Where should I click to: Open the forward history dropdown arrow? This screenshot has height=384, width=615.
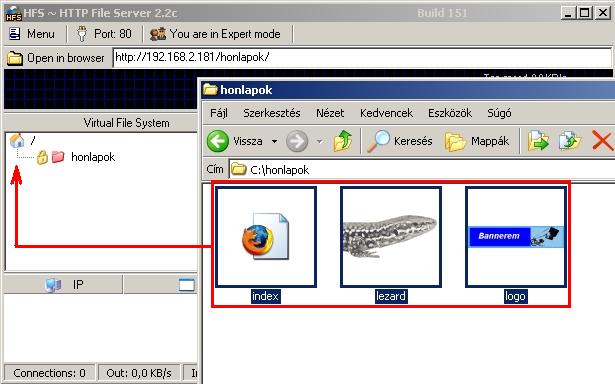[x=320, y=141]
